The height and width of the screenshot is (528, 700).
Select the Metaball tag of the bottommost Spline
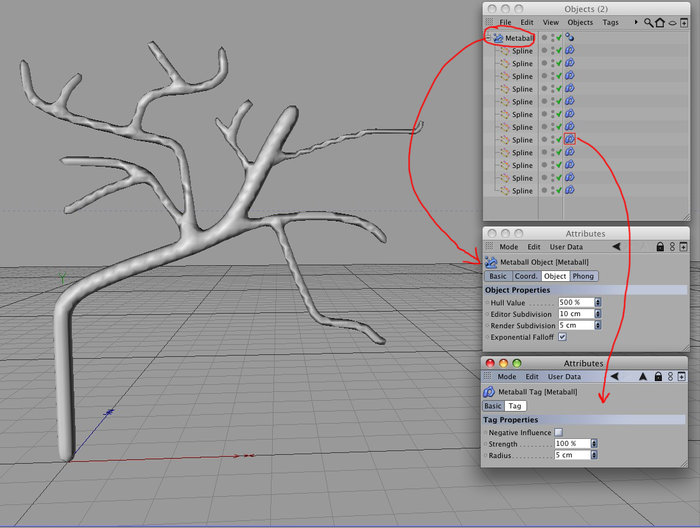(x=570, y=190)
